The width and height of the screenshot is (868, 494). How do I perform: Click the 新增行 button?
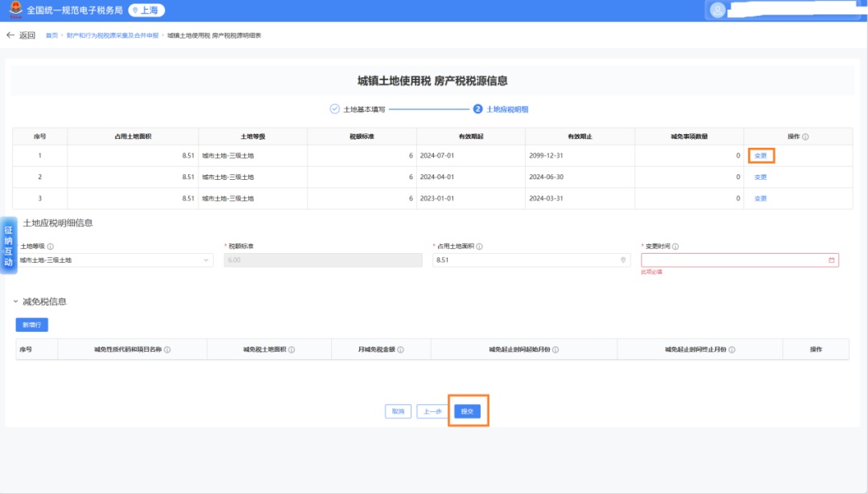point(32,325)
